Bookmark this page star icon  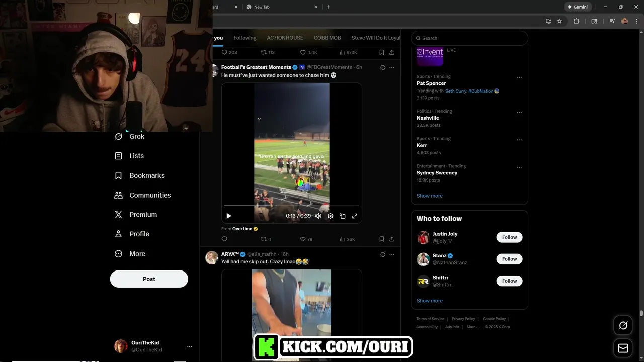click(x=559, y=21)
